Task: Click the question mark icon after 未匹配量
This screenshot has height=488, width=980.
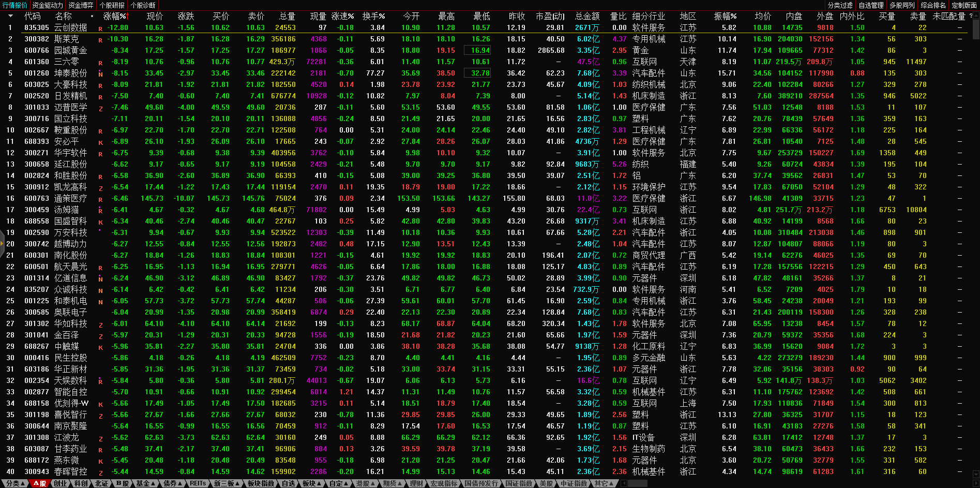Action: point(971,16)
